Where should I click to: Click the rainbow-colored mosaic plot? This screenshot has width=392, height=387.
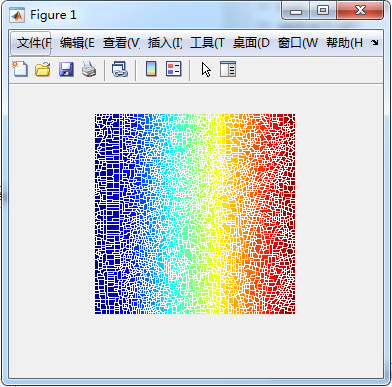(195, 214)
